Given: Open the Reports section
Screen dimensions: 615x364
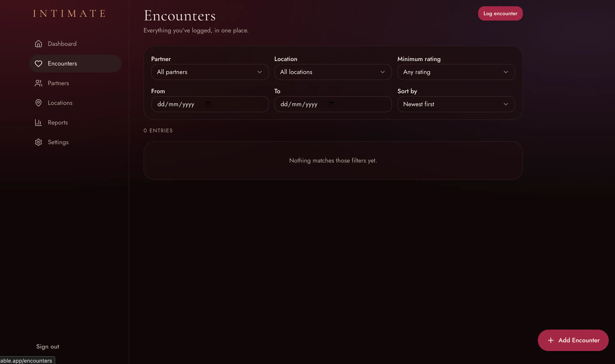Looking at the screenshot, I should (x=75, y=122).
